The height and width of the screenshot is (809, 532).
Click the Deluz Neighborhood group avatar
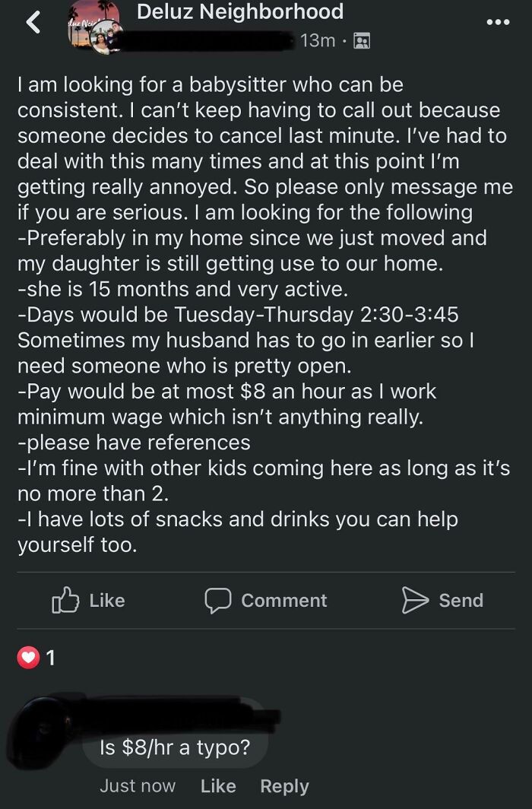94,23
